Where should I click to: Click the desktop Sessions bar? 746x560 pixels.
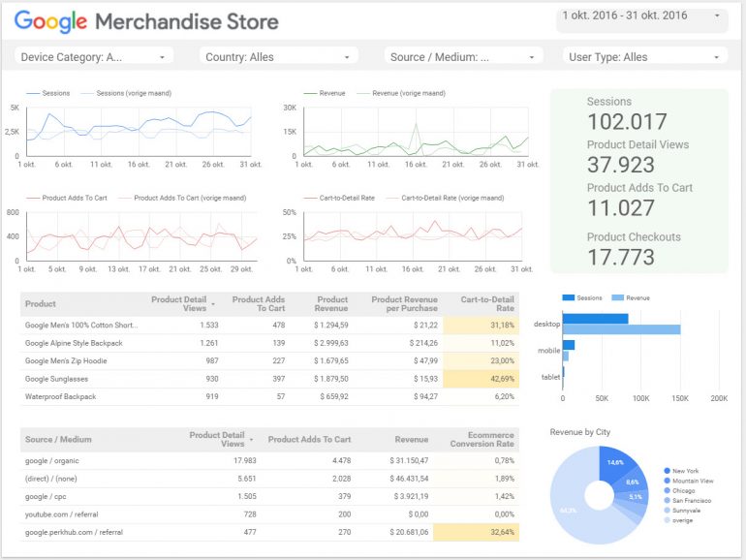point(595,319)
